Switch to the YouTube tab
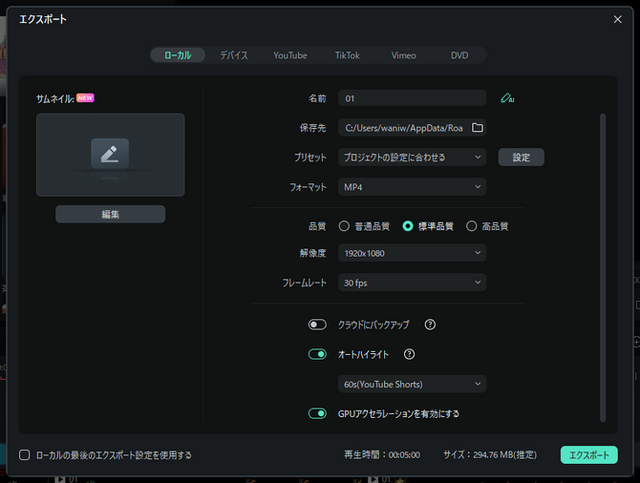 (x=290, y=55)
